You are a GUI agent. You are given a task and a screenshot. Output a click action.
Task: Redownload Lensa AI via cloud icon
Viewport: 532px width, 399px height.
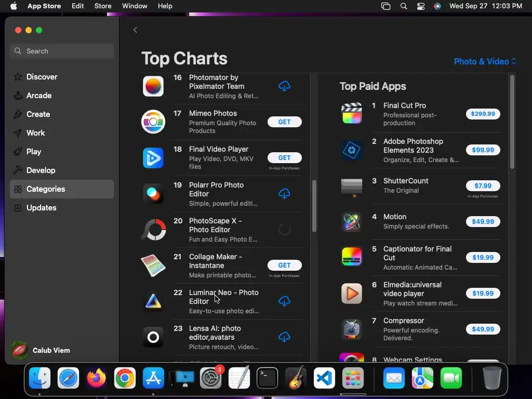coord(284,337)
